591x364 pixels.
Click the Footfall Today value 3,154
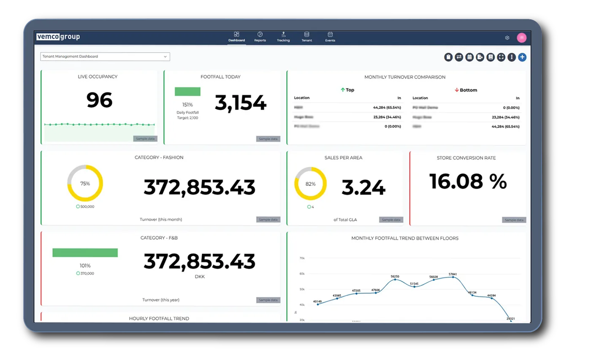tap(241, 102)
